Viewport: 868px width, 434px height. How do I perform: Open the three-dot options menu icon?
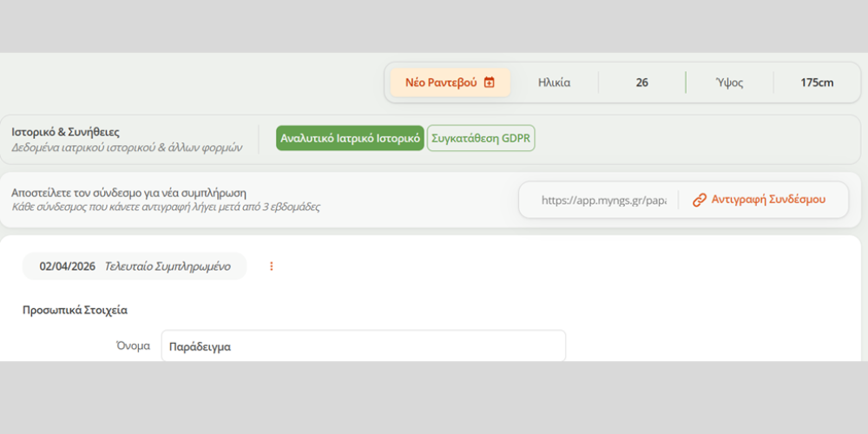(271, 266)
